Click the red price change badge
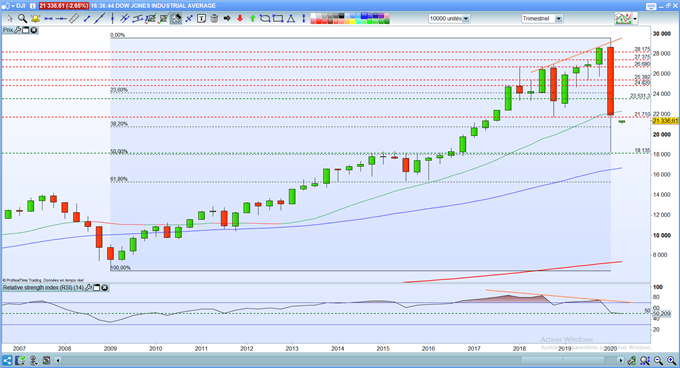Screen dimensions: 680x368 [64, 6]
